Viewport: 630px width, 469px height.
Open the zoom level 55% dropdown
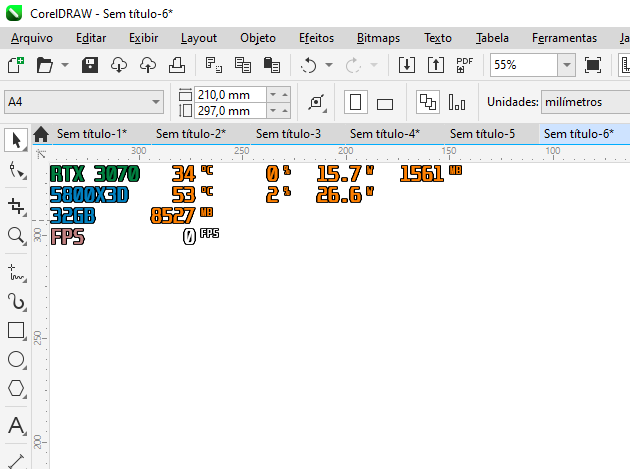point(567,65)
